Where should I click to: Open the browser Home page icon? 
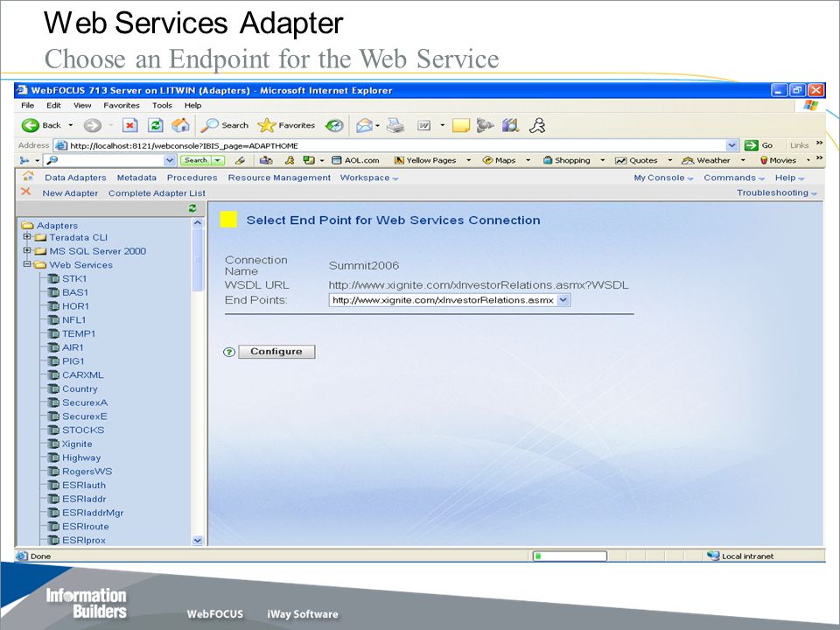(x=180, y=125)
